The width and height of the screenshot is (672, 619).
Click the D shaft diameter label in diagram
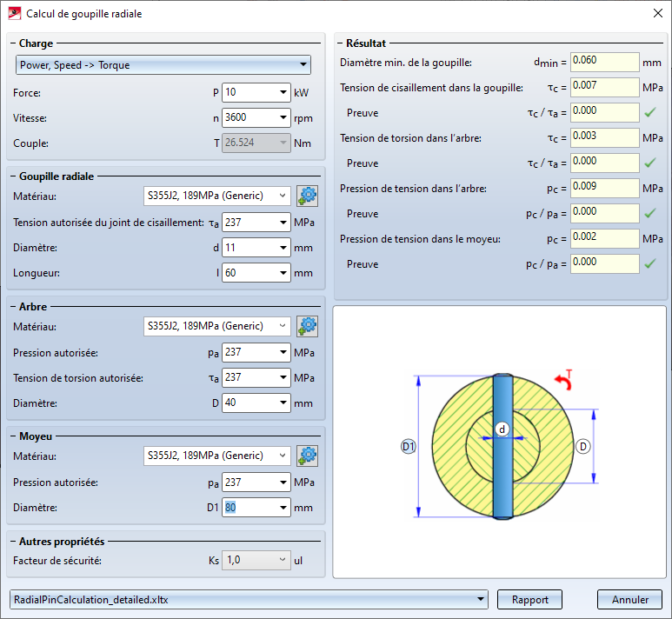[583, 446]
